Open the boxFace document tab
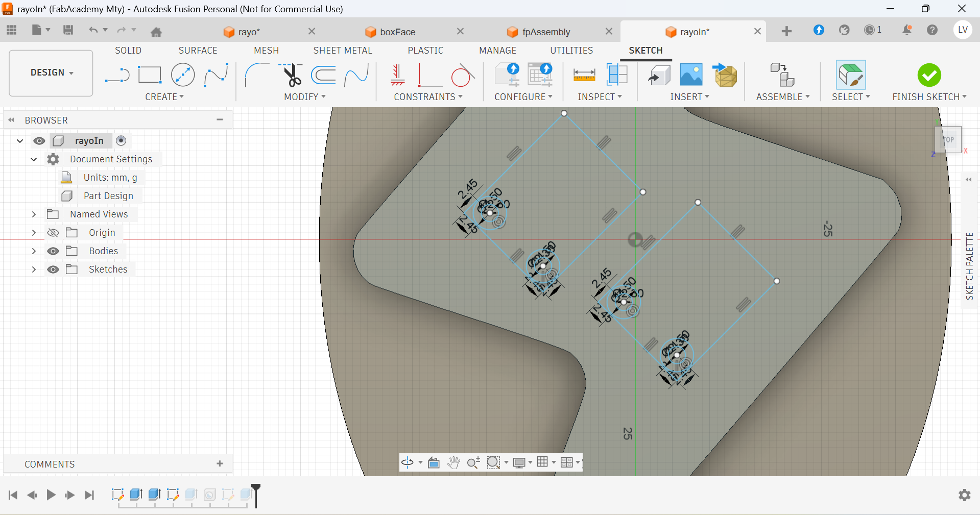Viewport: 980px width, 515px height. tap(397, 32)
